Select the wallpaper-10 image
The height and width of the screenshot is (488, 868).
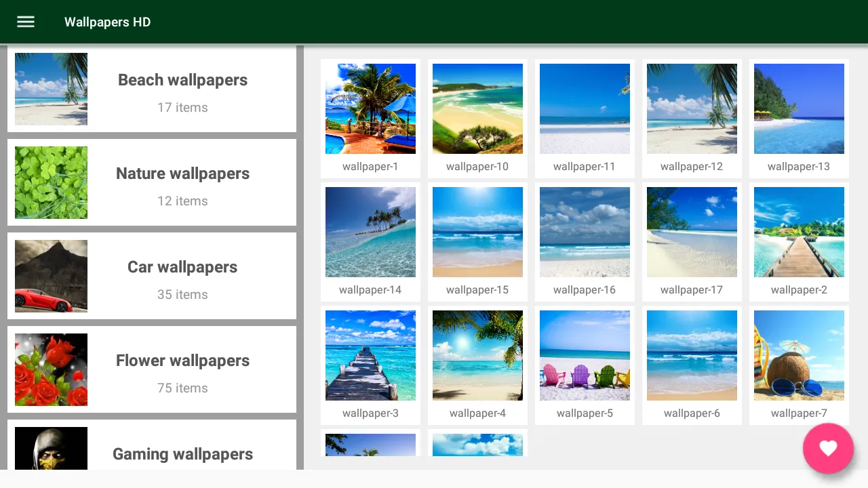[x=477, y=108]
